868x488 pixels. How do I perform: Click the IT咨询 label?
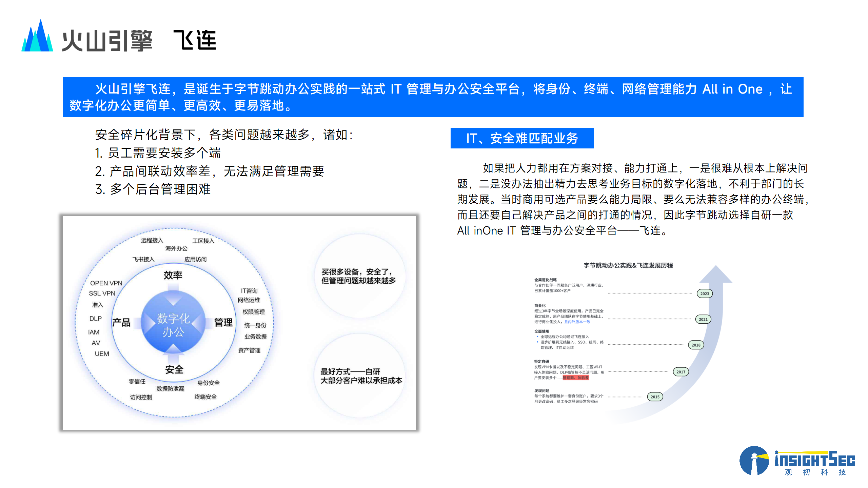249,291
